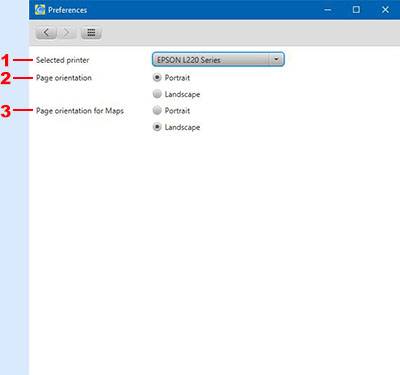Click the red number 3 annotation

click(6, 111)
